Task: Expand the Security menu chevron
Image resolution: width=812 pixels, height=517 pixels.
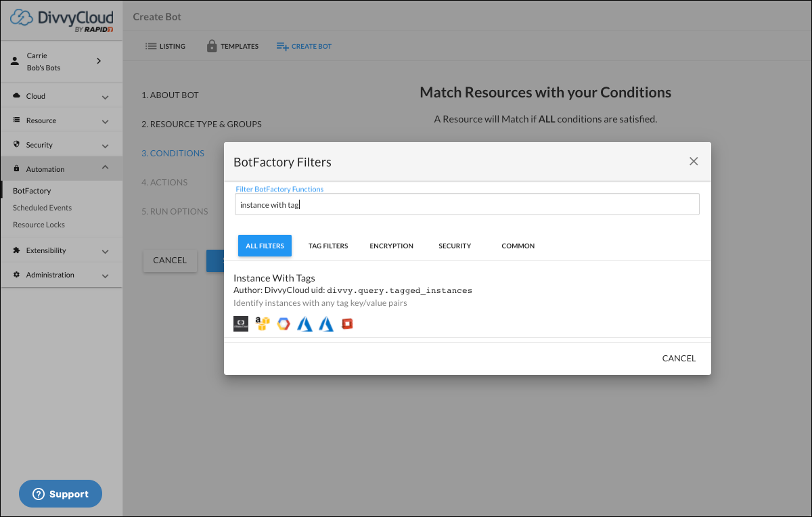Action: point(105,145)
